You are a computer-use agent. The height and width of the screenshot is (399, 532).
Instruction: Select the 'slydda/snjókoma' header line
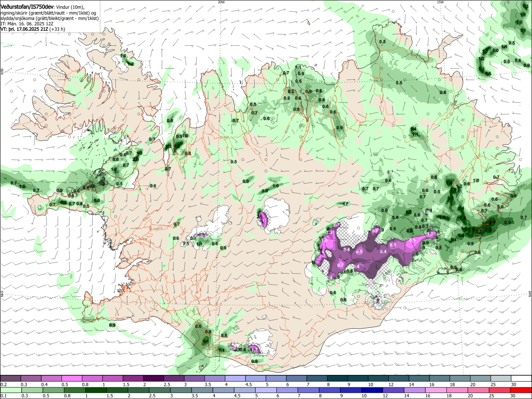[x=49, y=18]
